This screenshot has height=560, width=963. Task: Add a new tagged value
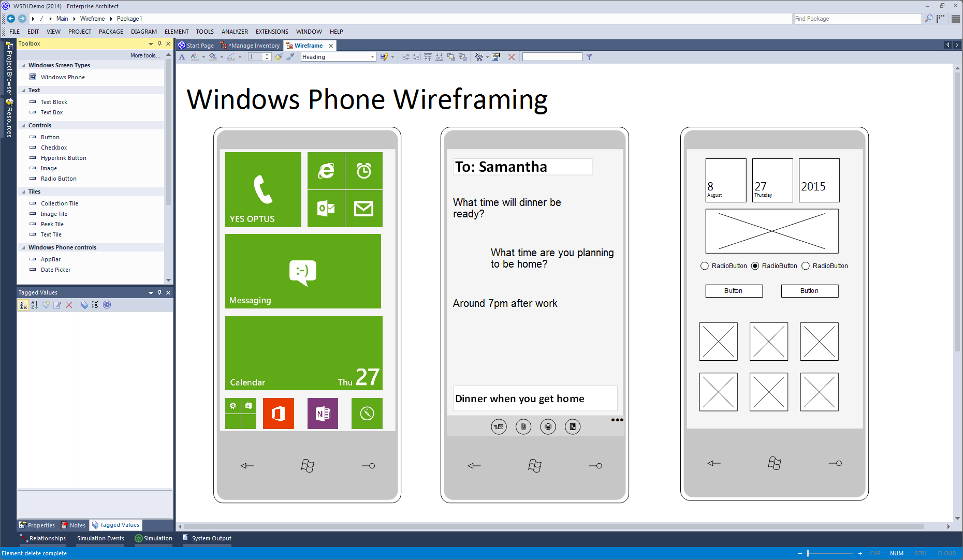click(46, 305)
